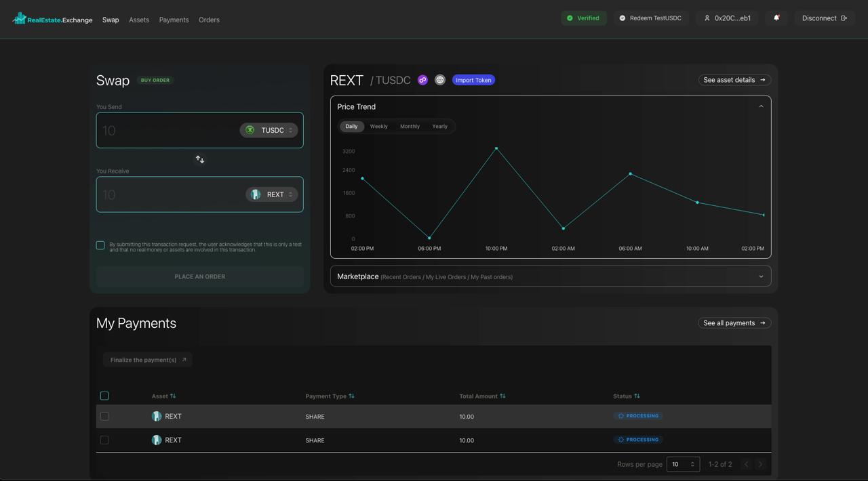This screenshot has height=481, width=868.
Task: Click REXT icon in second payment row
Action: tap(157, 440)
